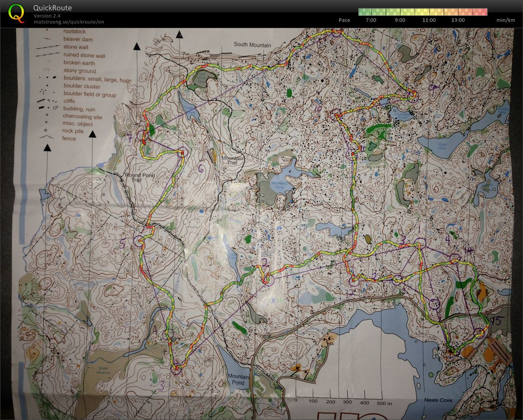Click the 7:00 pace value
The image size is (523, 420).
(x=371, y=20)
